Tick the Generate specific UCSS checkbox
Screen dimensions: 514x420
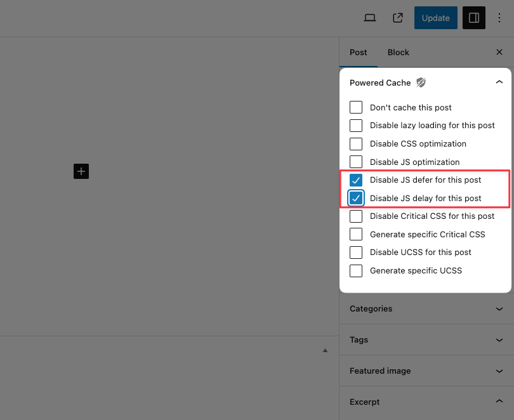pyautogui.click(x=355, y=271)
